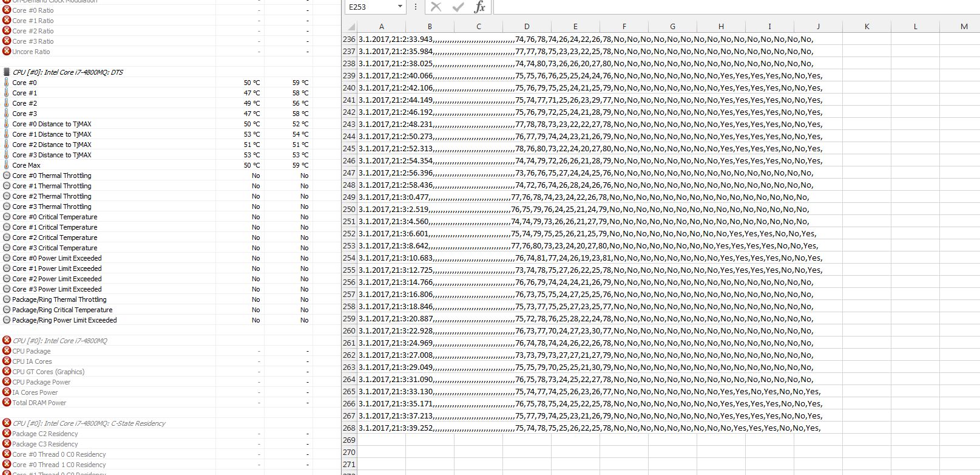This screenshot has height=475, width=980.
Task: Select the C-State Residency sensor group heading
Action: 89,423
